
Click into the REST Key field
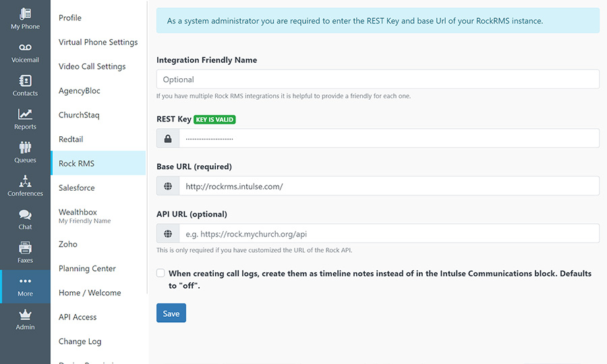389,138
